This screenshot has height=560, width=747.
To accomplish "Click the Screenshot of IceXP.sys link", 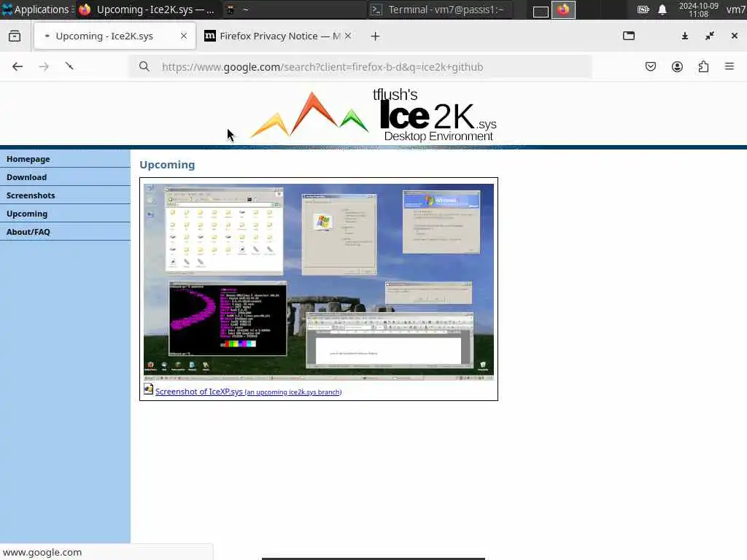I will 248,392.
